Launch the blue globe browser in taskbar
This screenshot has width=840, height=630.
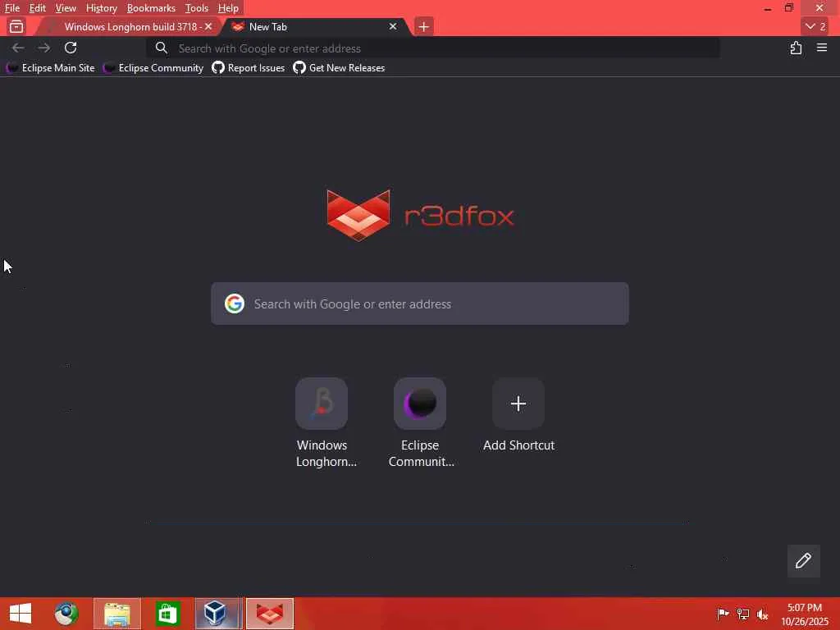[x=66, y=614]
